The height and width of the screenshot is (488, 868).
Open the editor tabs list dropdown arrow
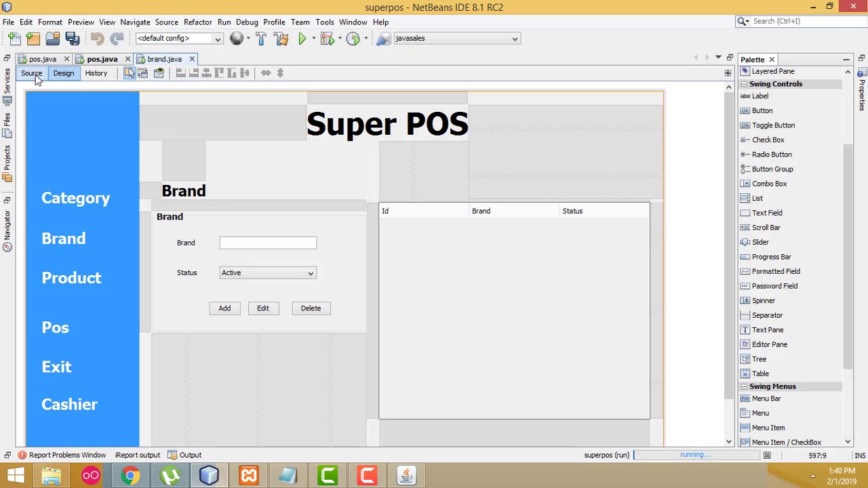coord(718,58)
